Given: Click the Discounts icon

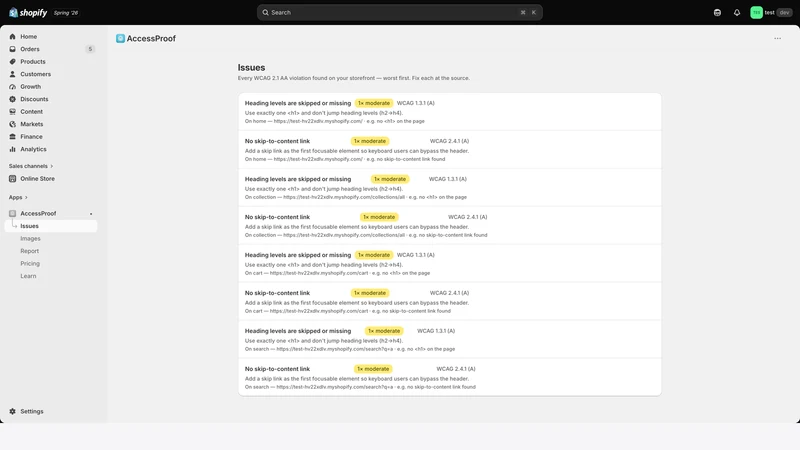Looking at the screenshot, I should click(12, 99).
